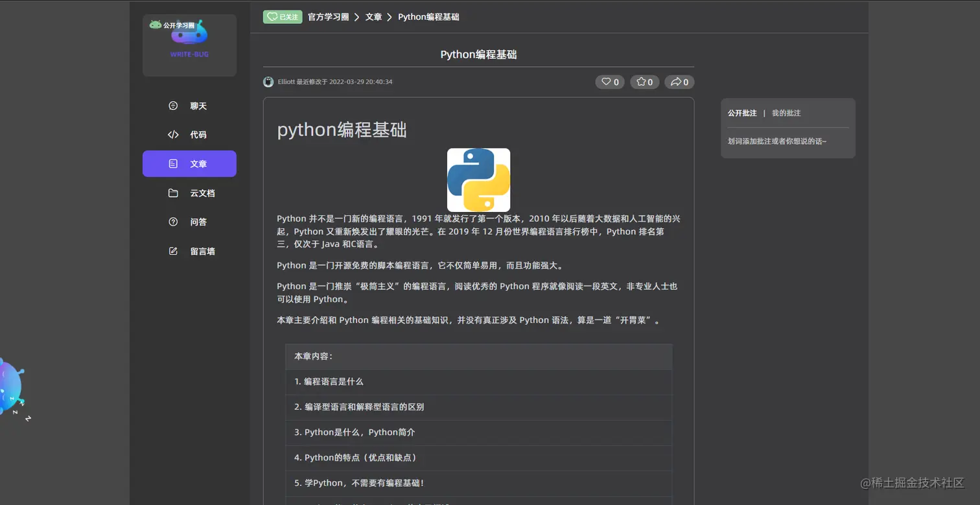Share the article with the arrow button
Screen dimensions: 980x505
click(x=679, y=82)
